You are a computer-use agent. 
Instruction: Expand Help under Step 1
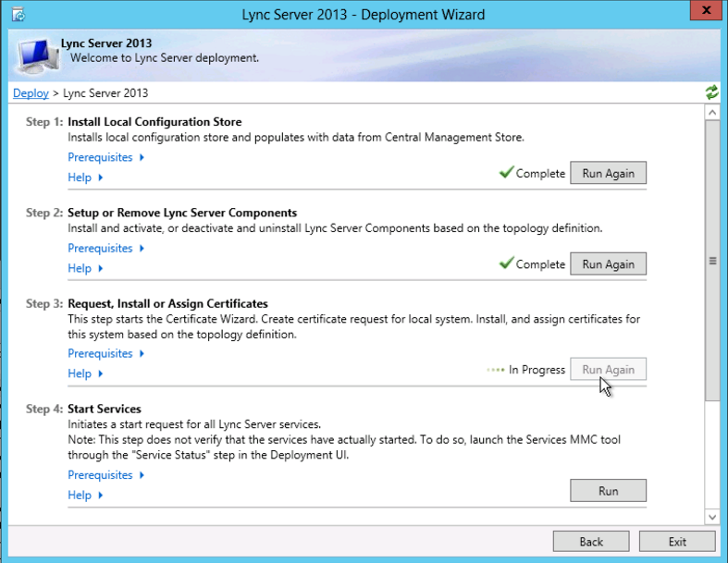pyautogui.click(x=85, y=177)
